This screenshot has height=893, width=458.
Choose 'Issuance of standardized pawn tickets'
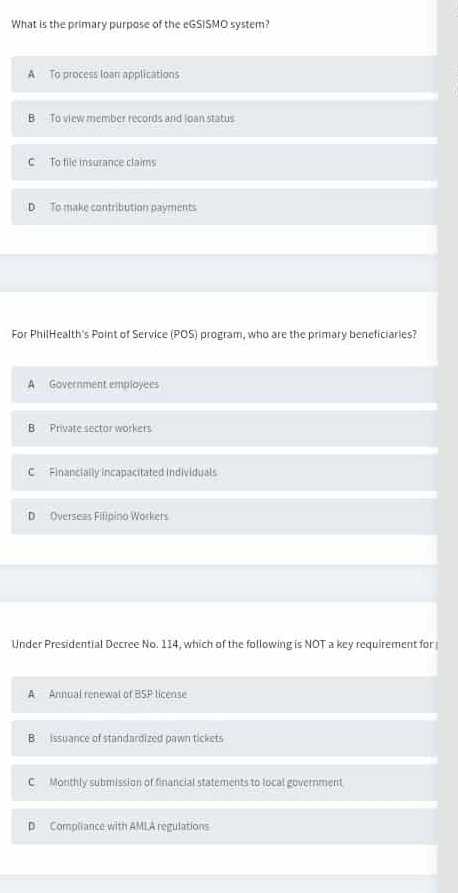(x=224, y=738)
